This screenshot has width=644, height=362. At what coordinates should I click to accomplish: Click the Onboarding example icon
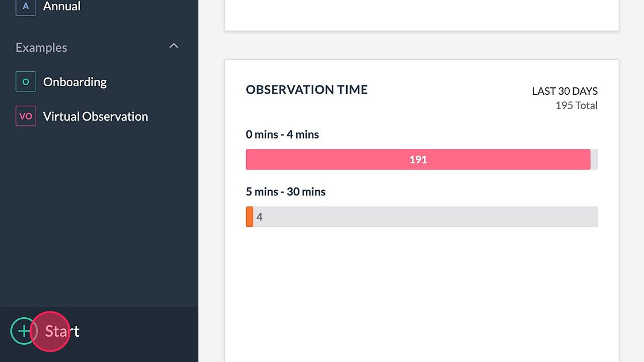[25, 82]
